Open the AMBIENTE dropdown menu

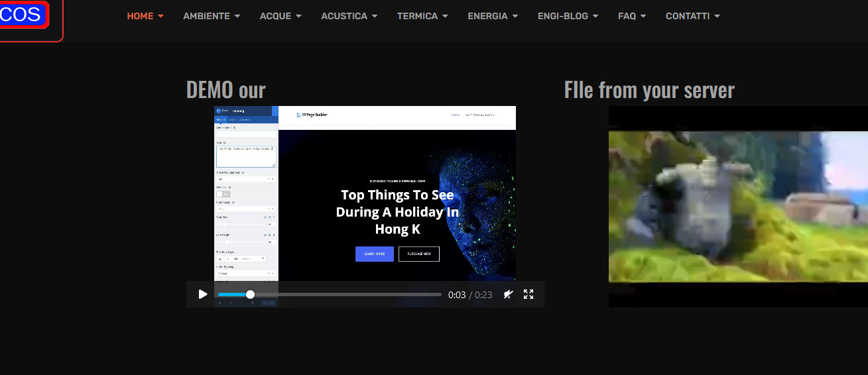(212, 16)
